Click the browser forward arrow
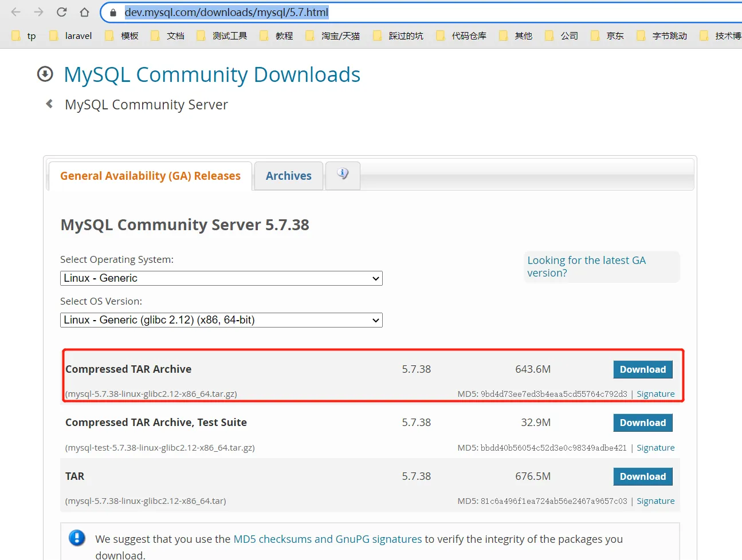Screen dimensions: 742x560 point(39,12)
